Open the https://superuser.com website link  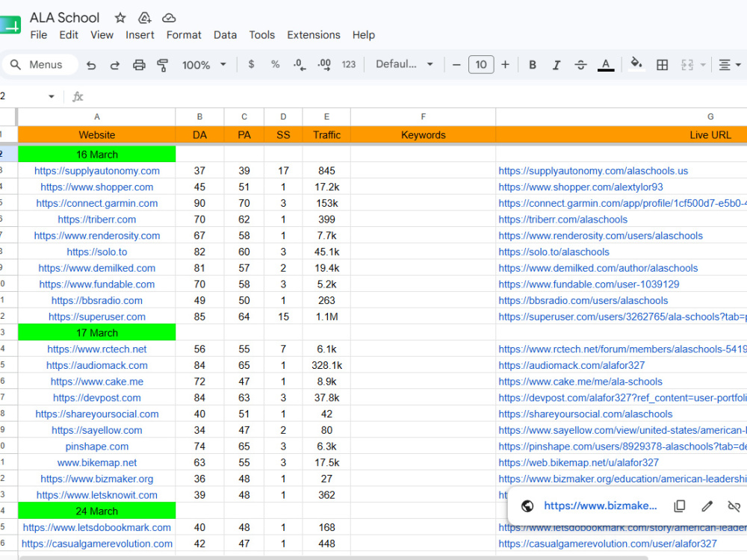(x=96, y=317)
